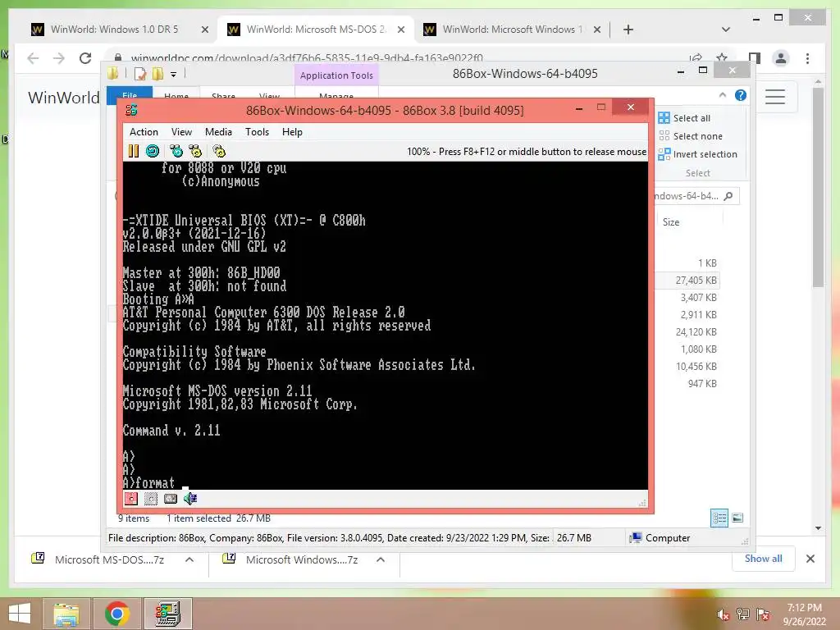840x630 pixels.
Task: Open options for Microsoft Windows 7z download
Action: [381, 559]
